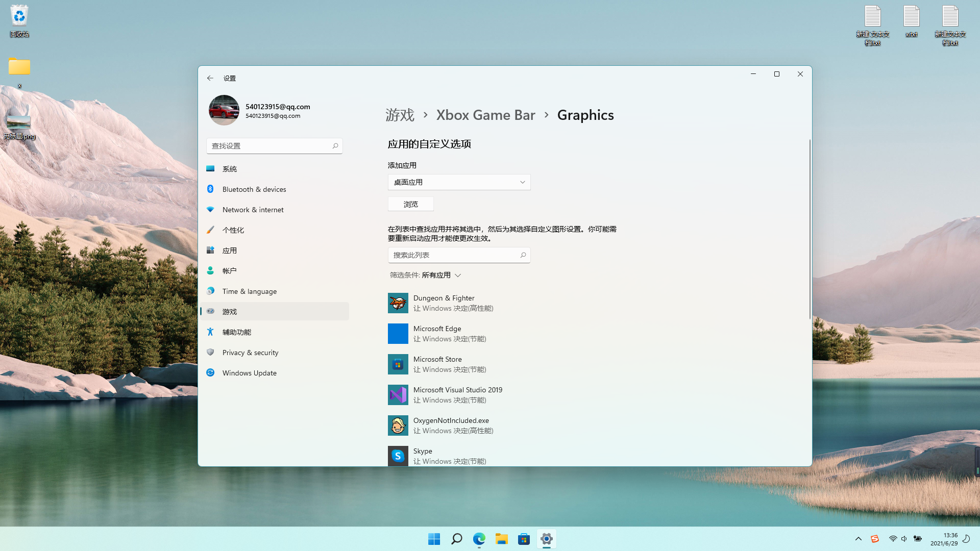
Task: Select the Skype app icon
Action: (x=398, y=456)
